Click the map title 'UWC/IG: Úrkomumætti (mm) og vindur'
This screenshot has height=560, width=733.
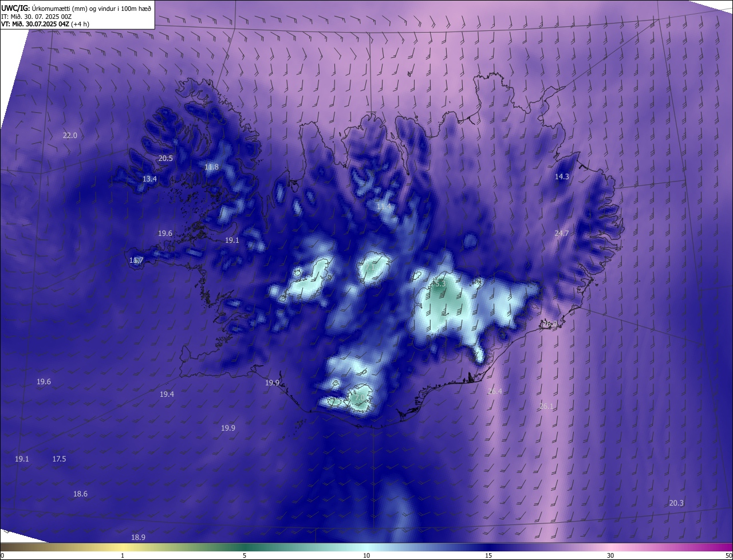tap(76, 8)
